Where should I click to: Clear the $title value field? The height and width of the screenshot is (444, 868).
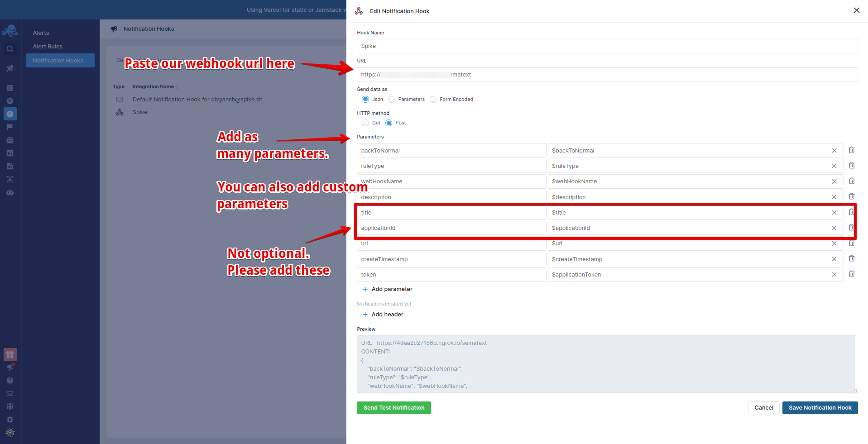pyautogui.click(x=834, y=213)
